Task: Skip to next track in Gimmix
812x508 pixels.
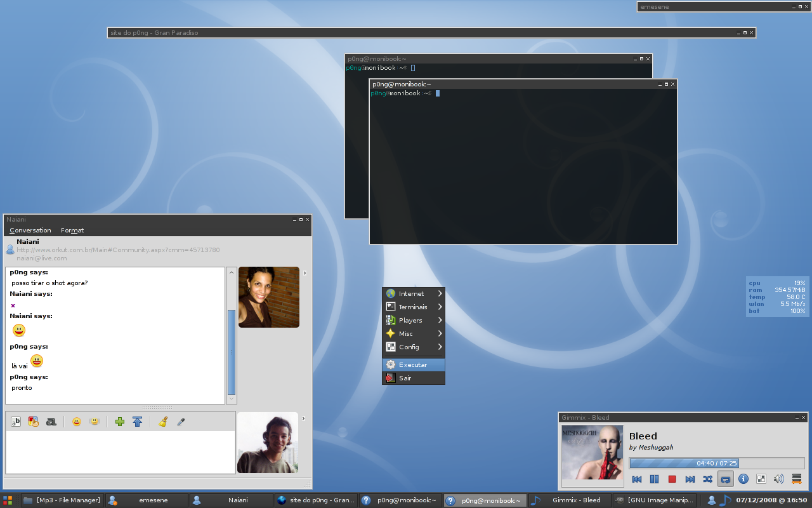Action: coord(690,479)
